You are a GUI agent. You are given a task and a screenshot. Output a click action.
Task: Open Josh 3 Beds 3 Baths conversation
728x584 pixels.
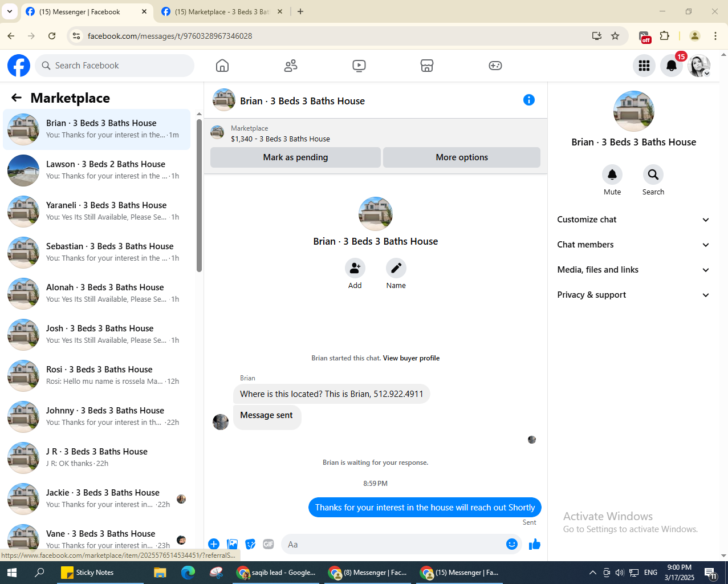pos(97,335)
